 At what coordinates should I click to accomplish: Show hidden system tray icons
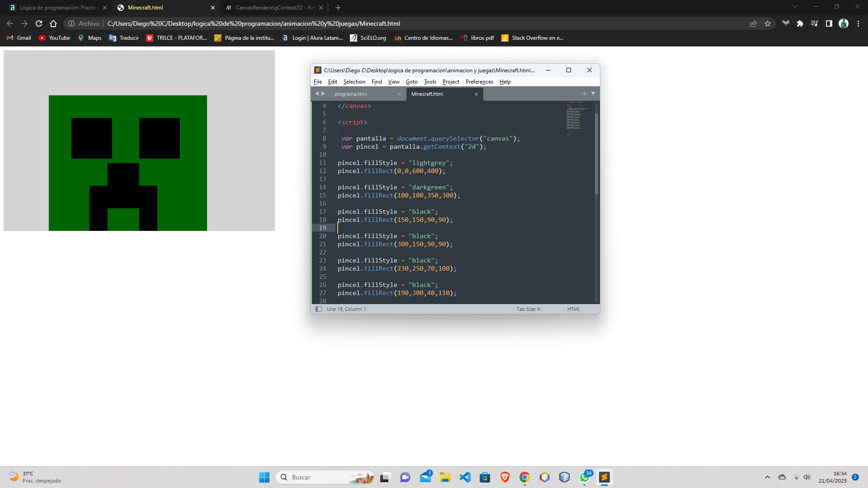point(768,477)
